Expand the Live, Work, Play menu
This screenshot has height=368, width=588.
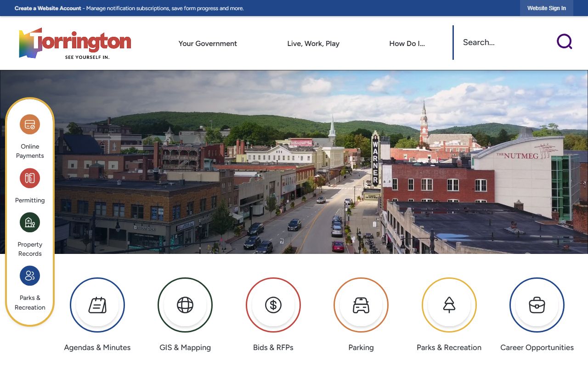tap(313, 44)
